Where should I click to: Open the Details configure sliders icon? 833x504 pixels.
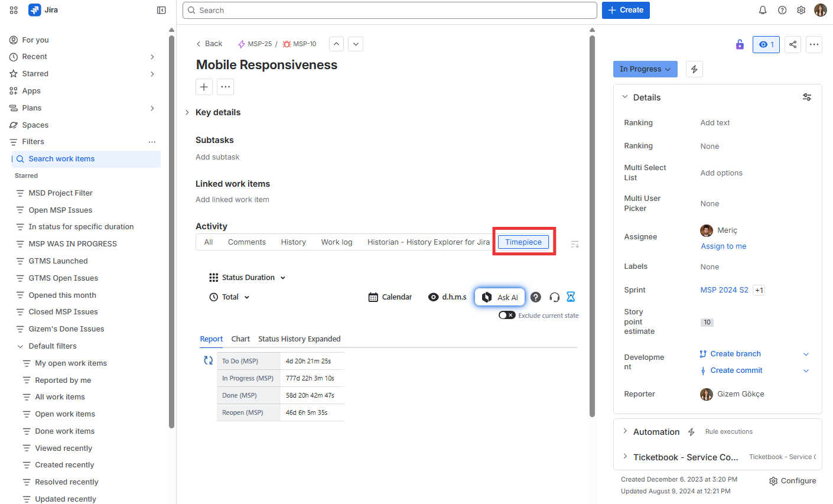click(x=807, y=97)
